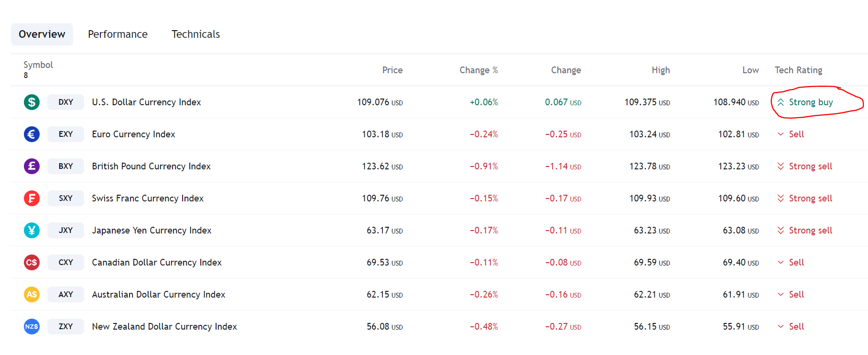Open U.S. Dollar Currency Index link
Image resolution: width=868 pixels, height=355 pixels.
coord(146,102)
